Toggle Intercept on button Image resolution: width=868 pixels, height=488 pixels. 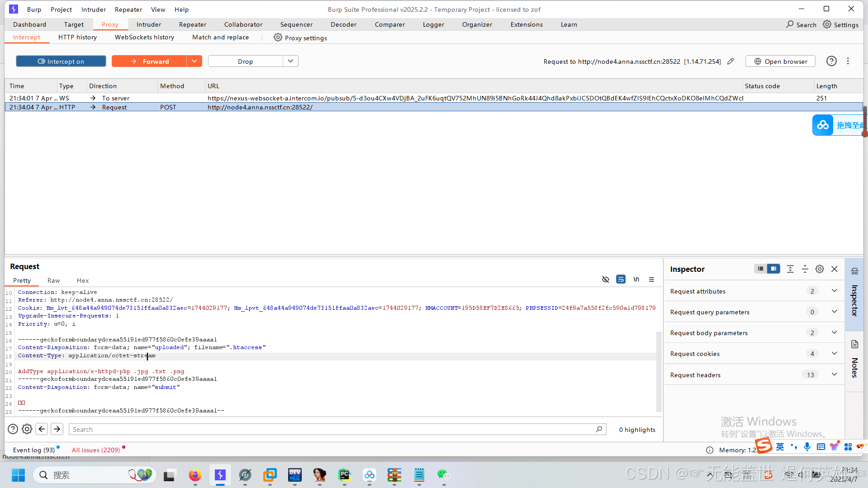tap(61, 62)
